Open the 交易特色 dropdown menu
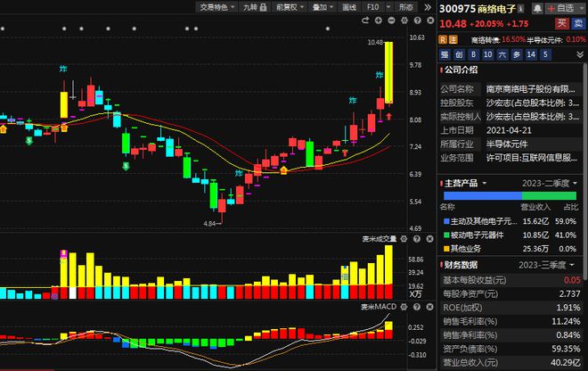 pos(216,7)
